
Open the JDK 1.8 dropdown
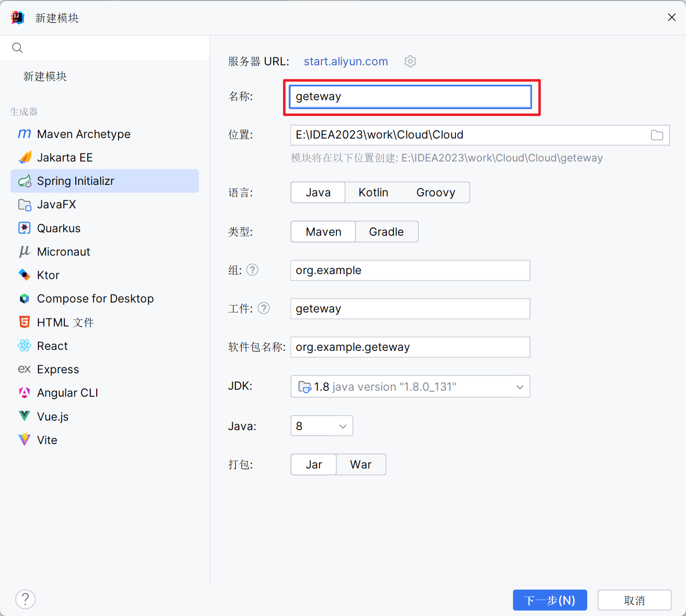tap(410, 387)
